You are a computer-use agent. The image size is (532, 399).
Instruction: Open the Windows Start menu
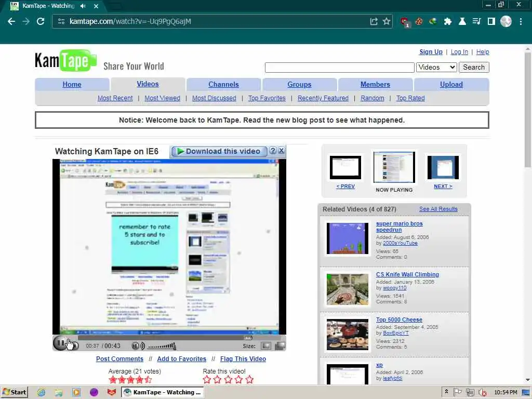tap(15, 392)
